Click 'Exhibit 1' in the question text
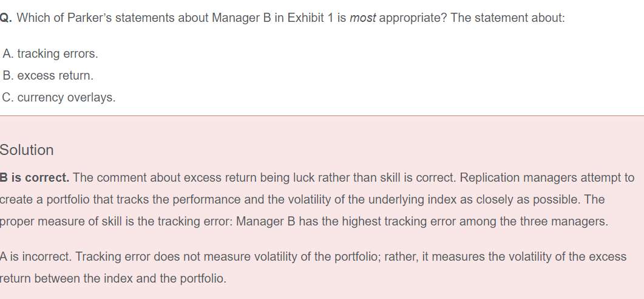Image resolution: width=644 pixels, height=299 pixels. tap(310, 18)
